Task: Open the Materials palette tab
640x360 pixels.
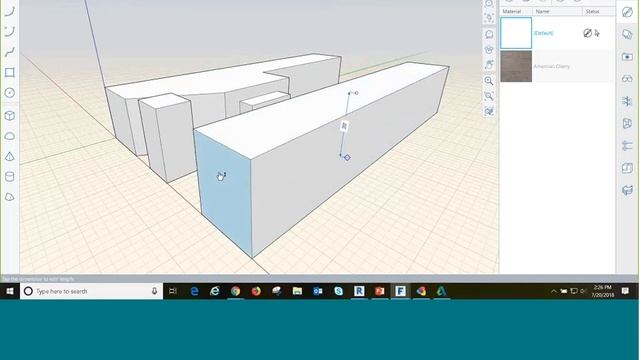Action: (x=627, y=12)
